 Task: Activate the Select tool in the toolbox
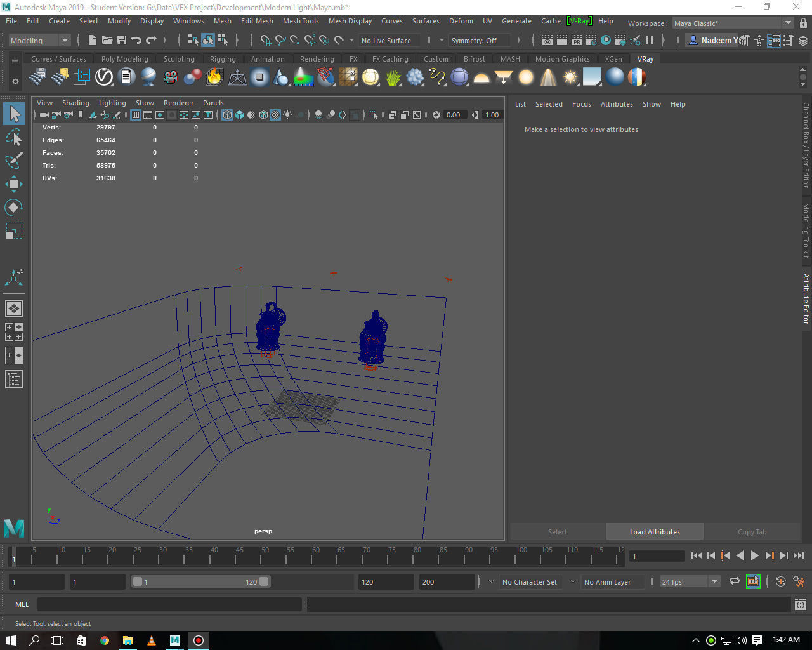click(x=14, y=114)
